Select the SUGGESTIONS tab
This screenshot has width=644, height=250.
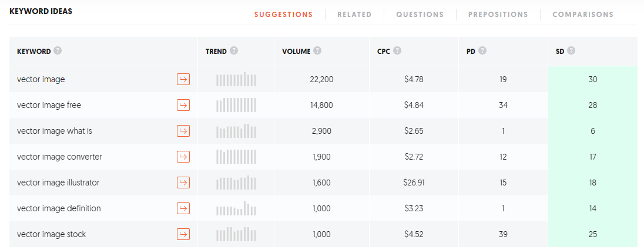[283, 14]
